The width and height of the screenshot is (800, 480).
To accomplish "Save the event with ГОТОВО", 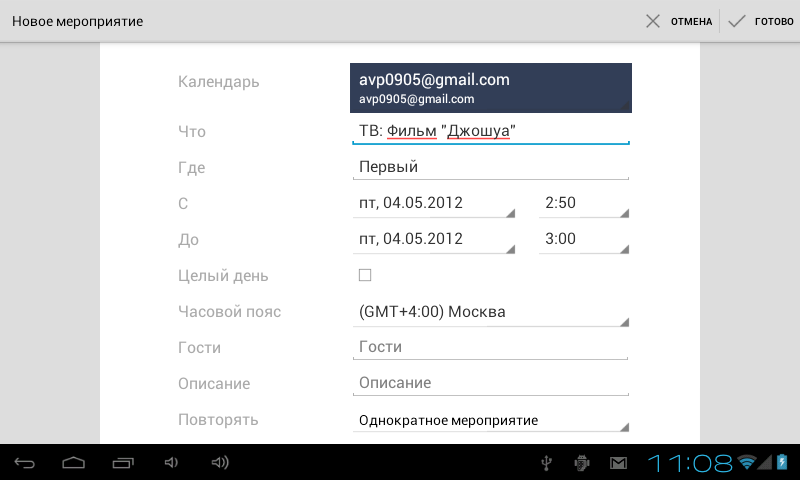I will pos(761,21).
